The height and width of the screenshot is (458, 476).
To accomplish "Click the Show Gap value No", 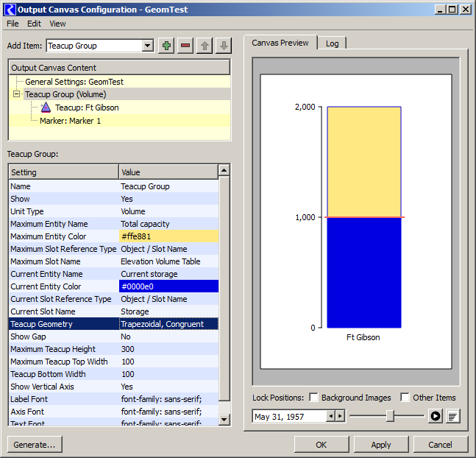I will pyautogui.click(x=168, y=337).
